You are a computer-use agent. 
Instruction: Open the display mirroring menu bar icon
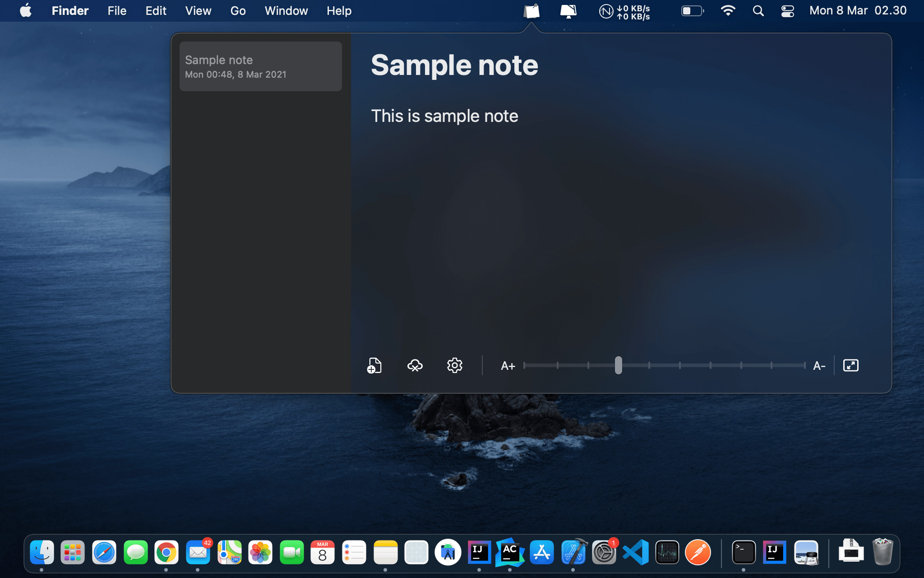click(x=568, y=11)
